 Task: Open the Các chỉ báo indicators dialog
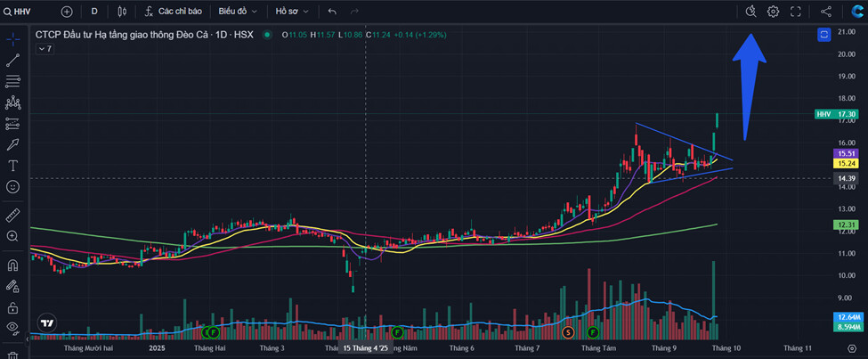pos(174,11)
